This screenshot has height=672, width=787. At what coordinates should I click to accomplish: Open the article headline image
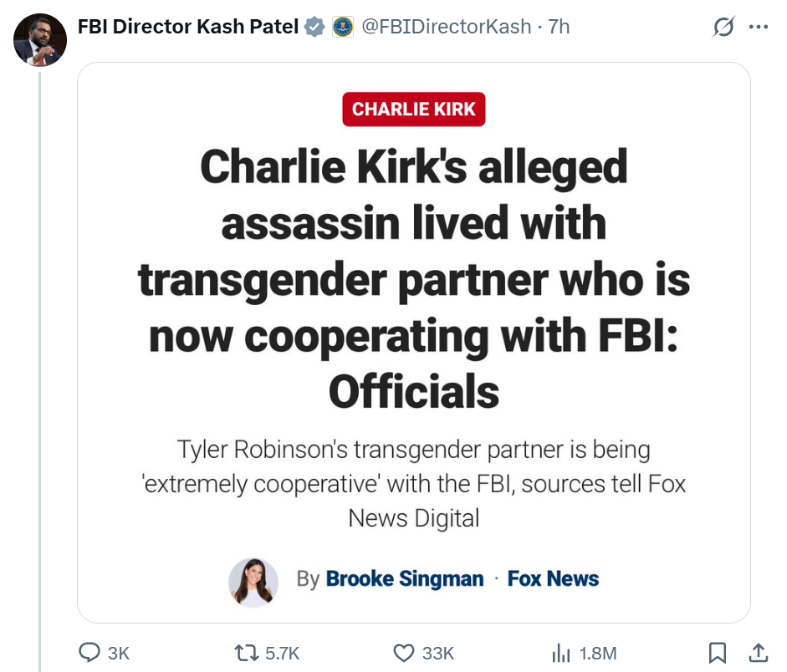414,276
